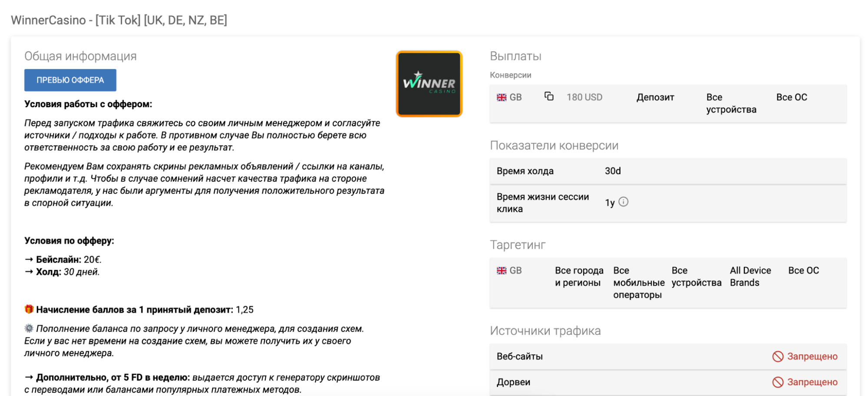Click the 30d hold time value
The height and width of the screenshot is (396, 868).
(613, 171)
